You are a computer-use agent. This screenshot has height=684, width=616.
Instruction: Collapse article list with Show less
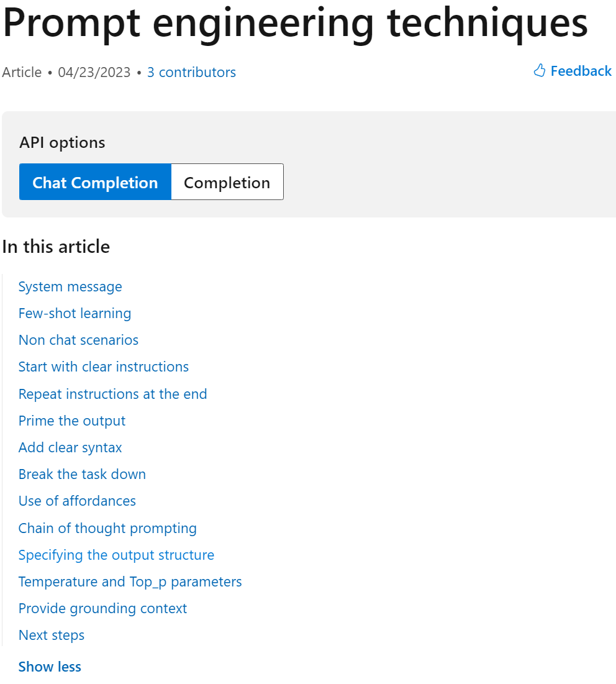coord(50,667)
